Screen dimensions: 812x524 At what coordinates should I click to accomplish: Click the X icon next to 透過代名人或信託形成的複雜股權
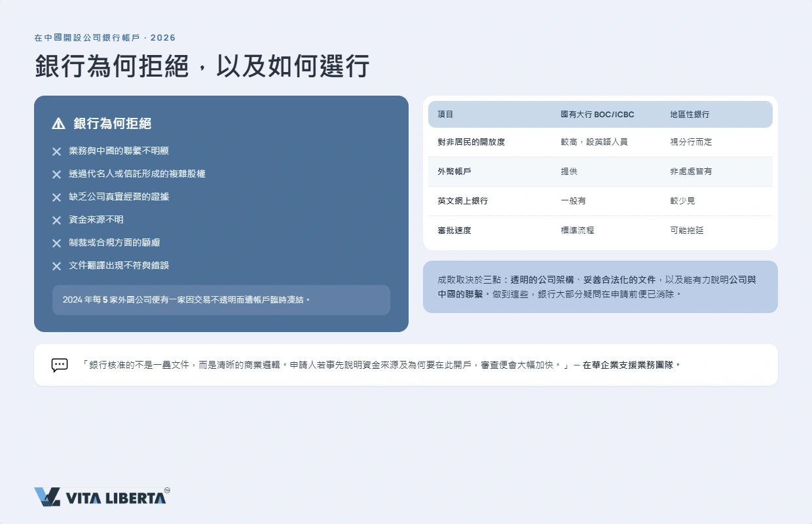coord(57,174)
